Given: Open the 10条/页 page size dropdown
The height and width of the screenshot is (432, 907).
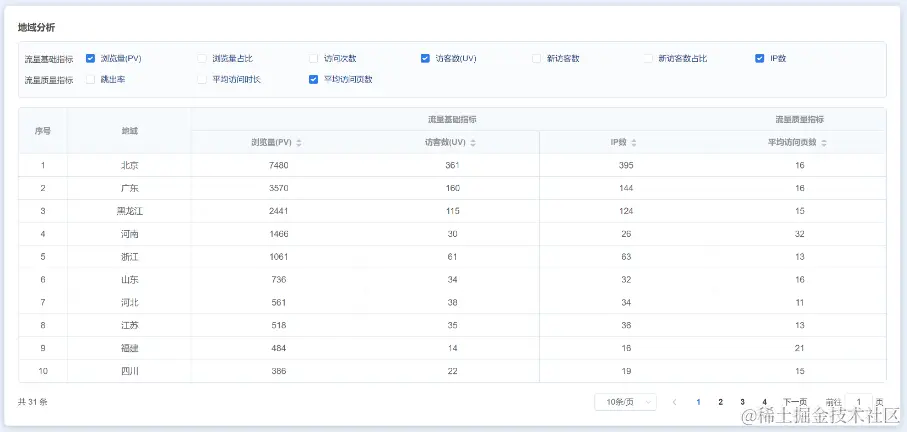Looking at the screenshot, I should pos(625,402).
